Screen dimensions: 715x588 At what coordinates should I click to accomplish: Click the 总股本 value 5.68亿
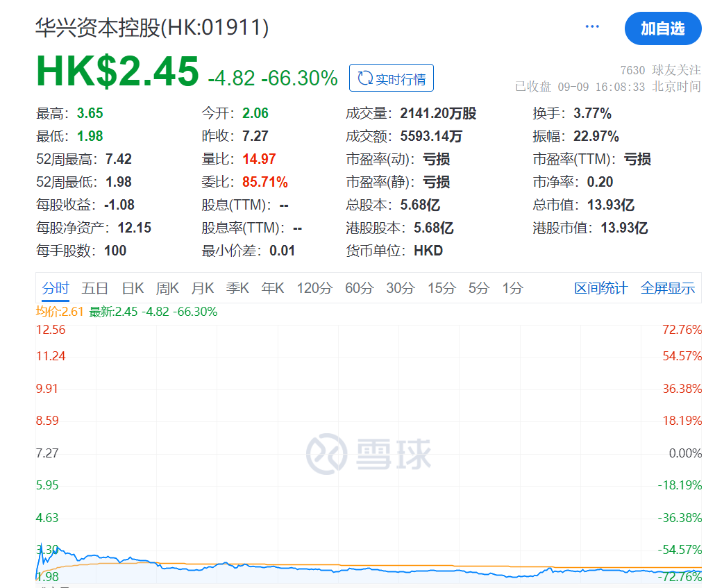coord(420,205)
